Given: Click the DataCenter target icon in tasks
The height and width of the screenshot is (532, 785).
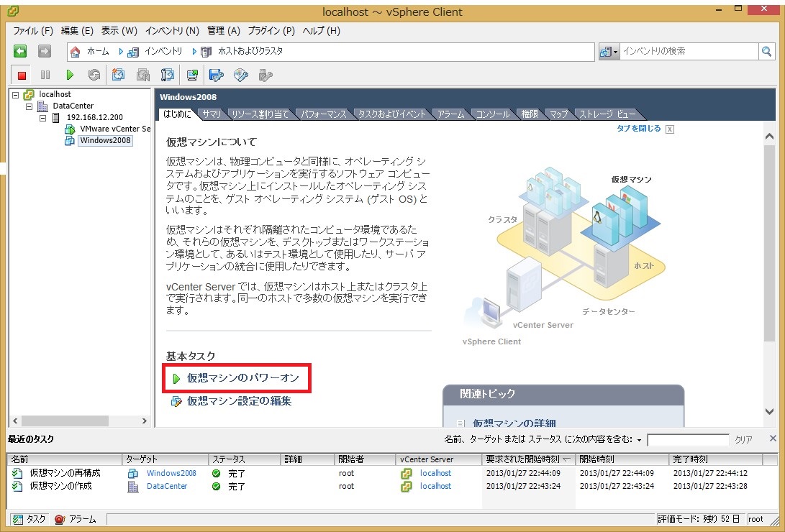Looking at the screenshot, I should pyautogui.click(x=133, y=486).
